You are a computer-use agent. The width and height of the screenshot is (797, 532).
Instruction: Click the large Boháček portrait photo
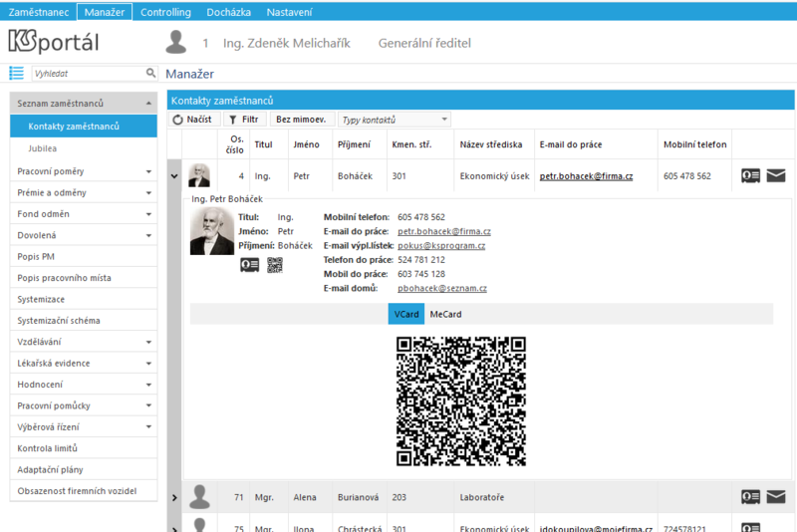tap(212, 231)
